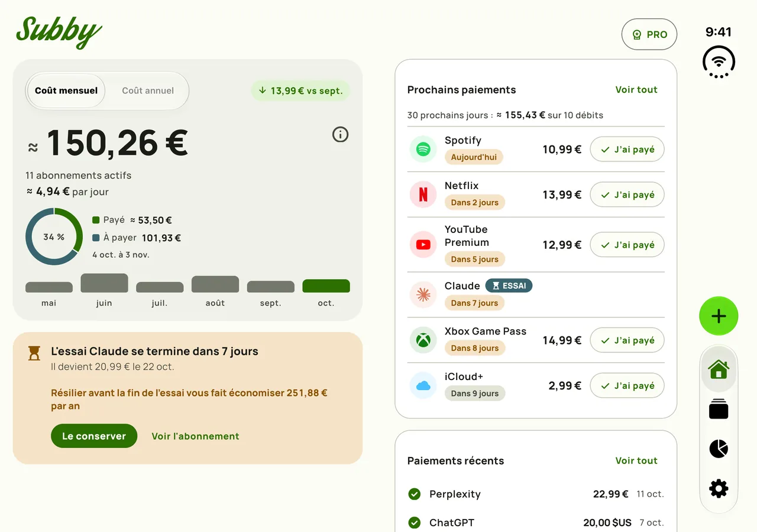Viewport: 757px width, 532px height.
Task: Tap the green plus add button
Action: coord(719,316)
